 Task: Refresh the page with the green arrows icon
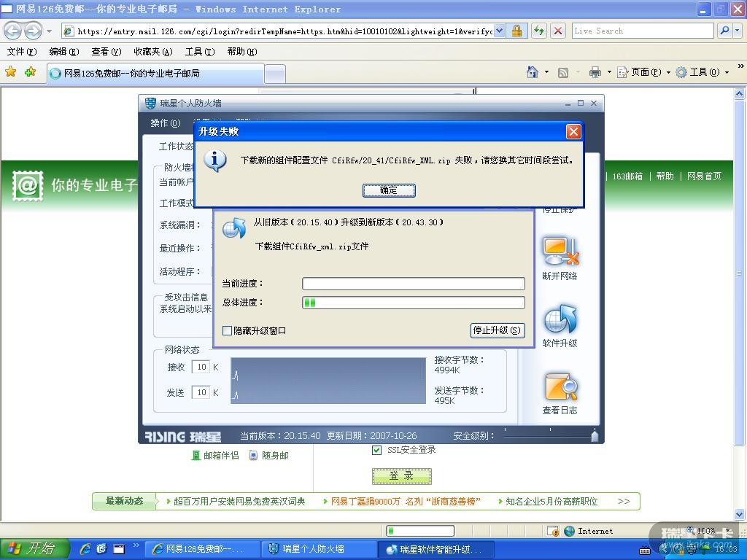pyautogui.click(x=539, y=31)
